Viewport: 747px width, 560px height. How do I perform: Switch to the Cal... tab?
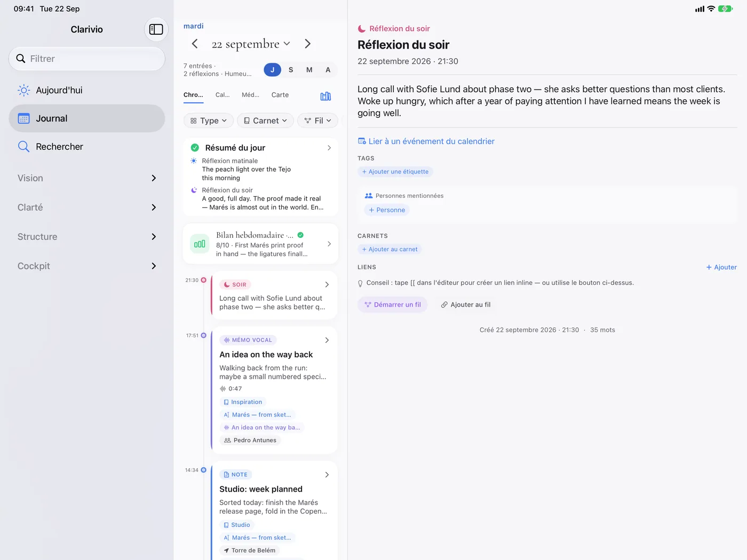(222, 95)
